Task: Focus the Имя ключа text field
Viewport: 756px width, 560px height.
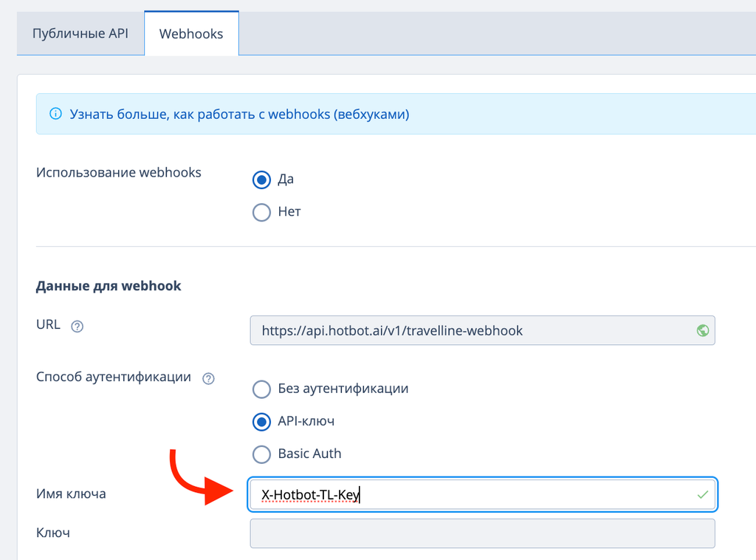Action: (472, 494)
